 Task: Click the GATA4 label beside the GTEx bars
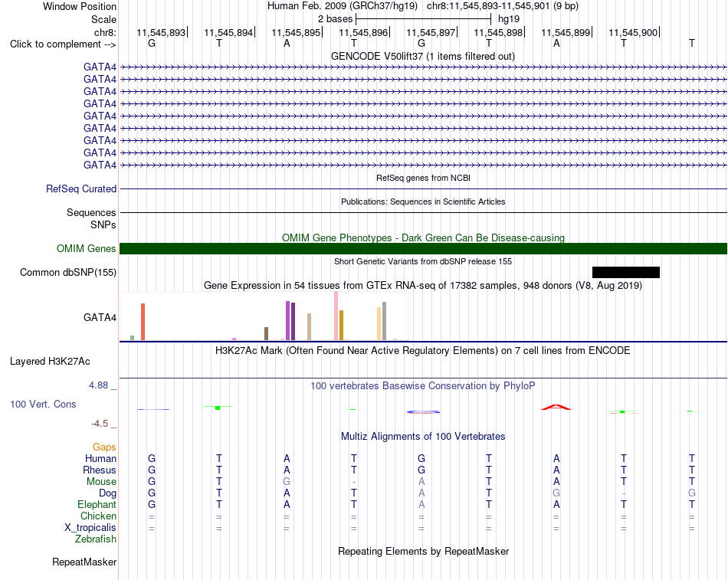100,318
